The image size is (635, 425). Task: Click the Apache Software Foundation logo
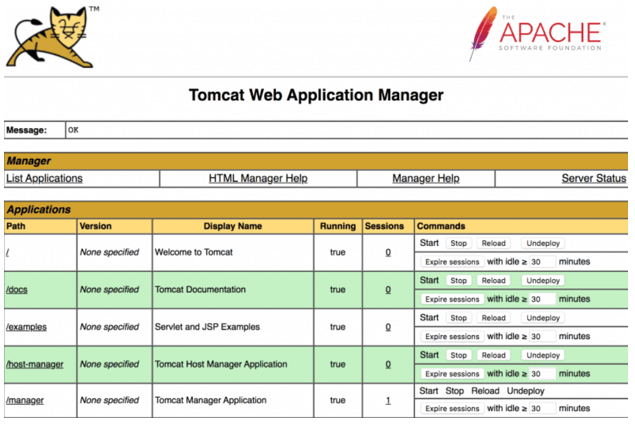click(537, 34)
